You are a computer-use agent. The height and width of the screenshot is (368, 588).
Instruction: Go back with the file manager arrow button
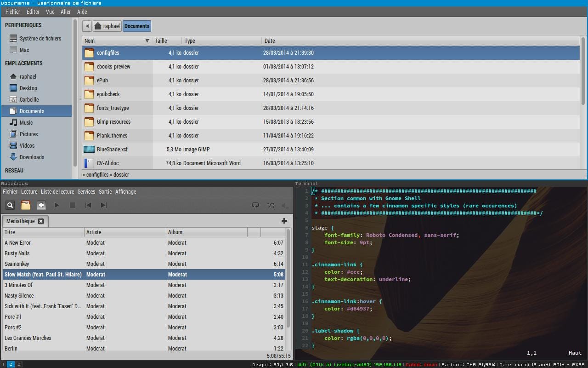[x=87, y=26]
